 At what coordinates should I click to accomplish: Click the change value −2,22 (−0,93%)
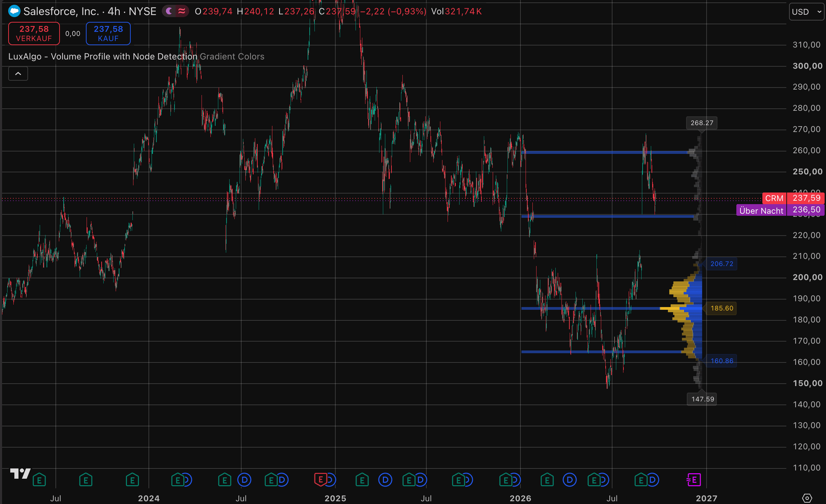point(393,11)
